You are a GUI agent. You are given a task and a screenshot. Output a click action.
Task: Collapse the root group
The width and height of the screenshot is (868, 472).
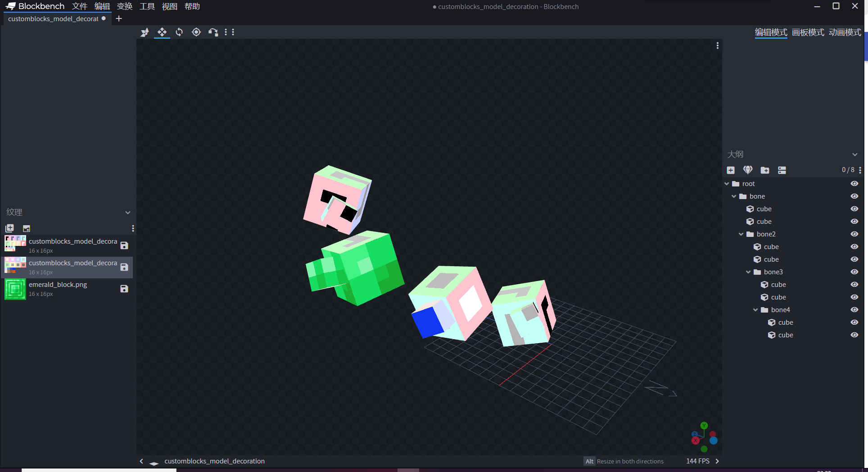coord(727,184)
